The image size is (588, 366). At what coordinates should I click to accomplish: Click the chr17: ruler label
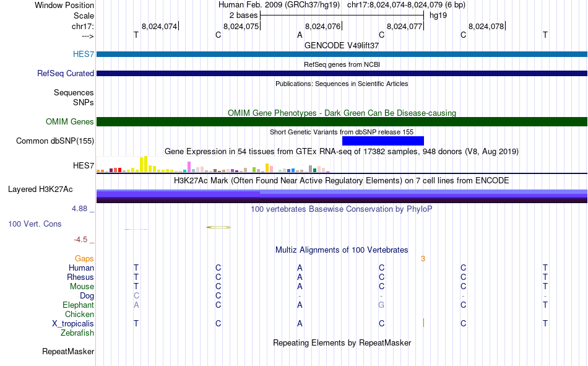(83, 26)
